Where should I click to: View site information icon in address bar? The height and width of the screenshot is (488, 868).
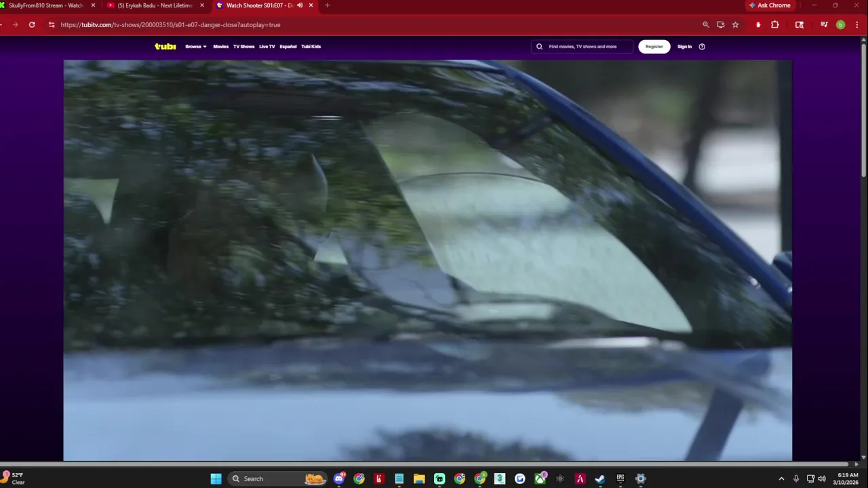coord(52,24)
